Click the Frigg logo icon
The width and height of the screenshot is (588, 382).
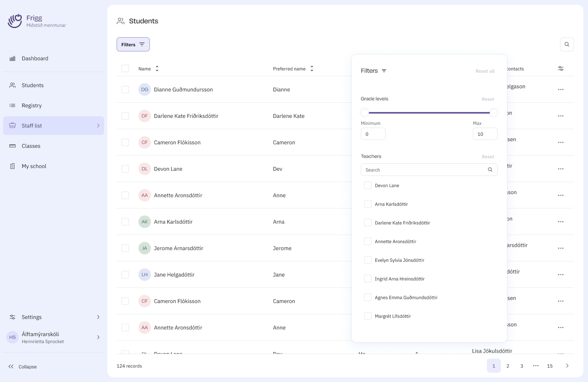[x=15, y=21]
